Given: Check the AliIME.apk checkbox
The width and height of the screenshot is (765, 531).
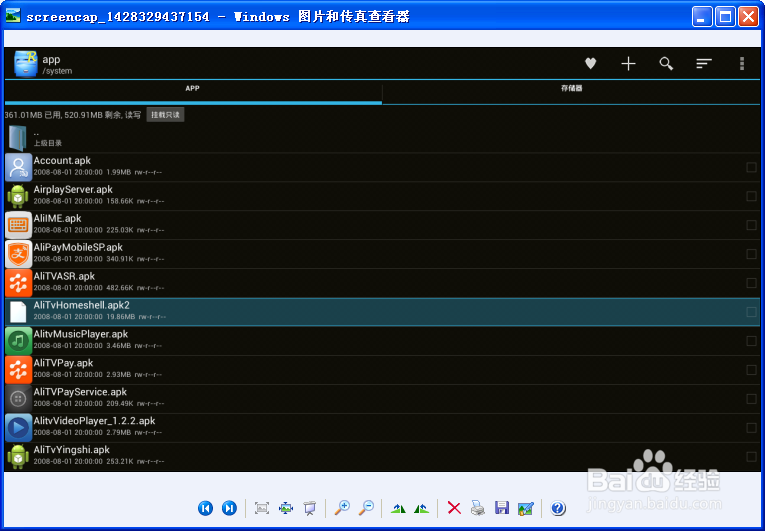Looking at the screenshot, I should pos(751,225).
